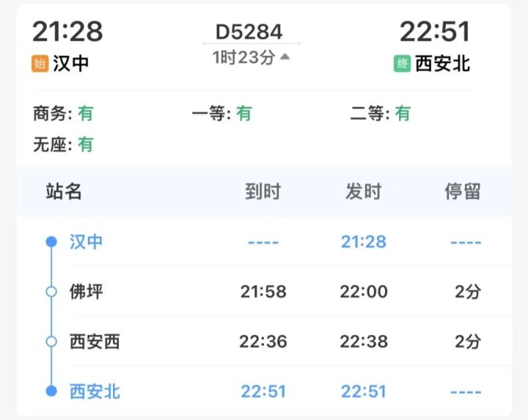Click the 站名 column header
Viewport: 528px width, 420px height.
pos(64,192)
